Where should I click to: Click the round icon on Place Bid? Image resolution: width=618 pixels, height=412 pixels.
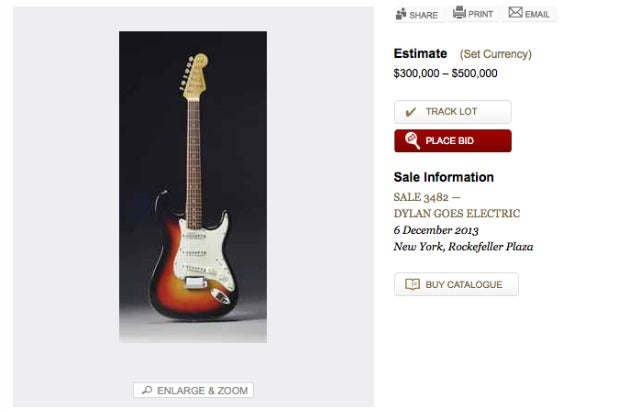click(411, 140)
